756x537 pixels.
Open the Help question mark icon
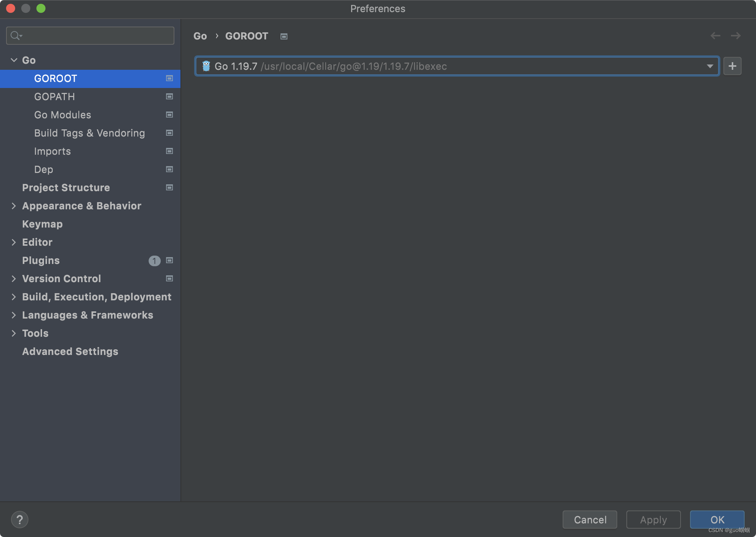(x=20, y=520)
